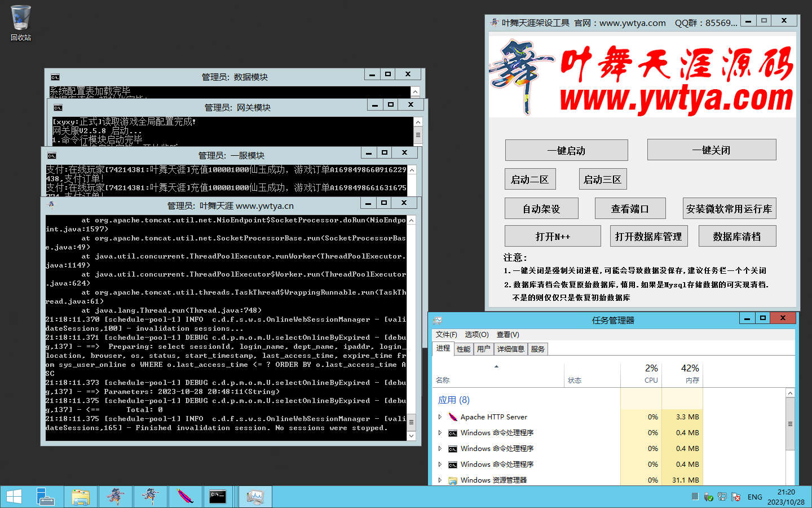Click the 叶舞天涯 console scrollbar down arrow
Viewport: 812px width, 508px height.
(411, 436)
